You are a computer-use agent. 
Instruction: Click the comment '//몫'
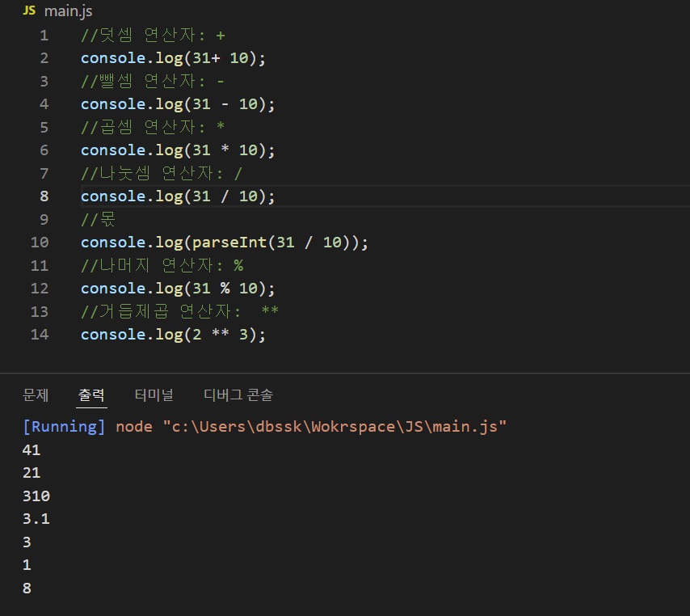[x=98, y=219]
